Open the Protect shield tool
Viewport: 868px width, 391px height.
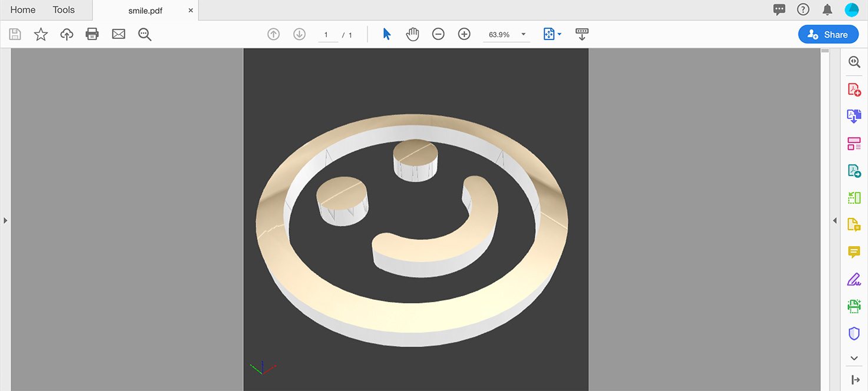pos(854,333)
